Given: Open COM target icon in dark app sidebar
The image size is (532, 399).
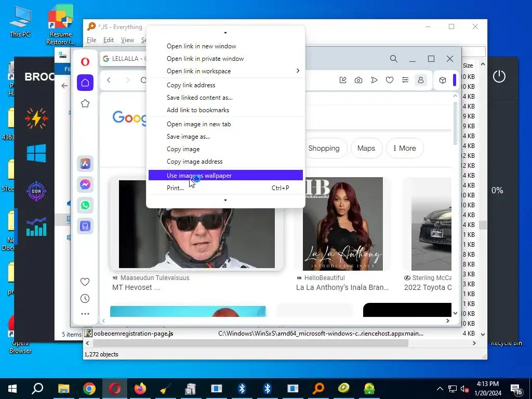Looking at the screenshot, I should click(36, 191).
